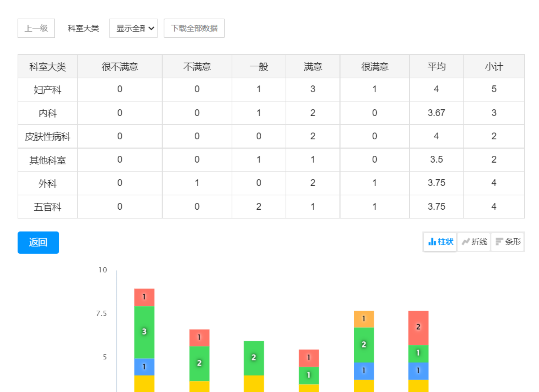Click the 很不满意 column header
This screenshot has width=539, height=392.
(x=120, y=66)
